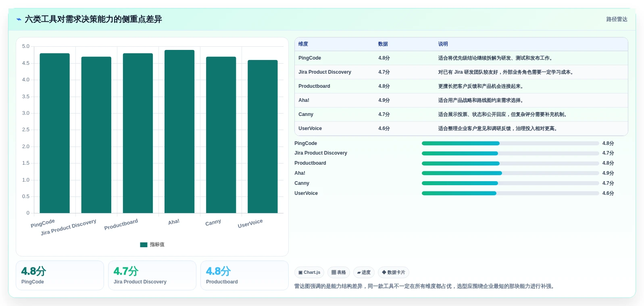
Task: Open the PingCode 4.8分 summary card
Action: click(x=60, y=275)
